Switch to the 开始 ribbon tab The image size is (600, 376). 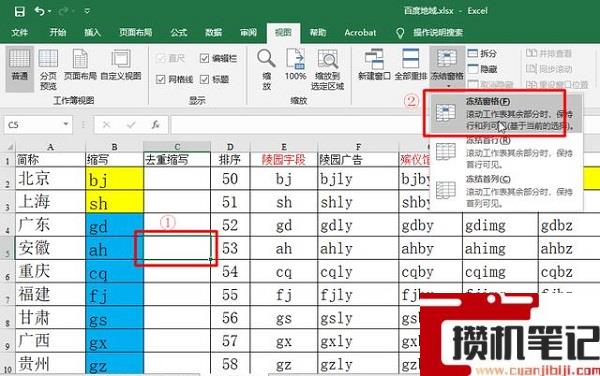58,33
